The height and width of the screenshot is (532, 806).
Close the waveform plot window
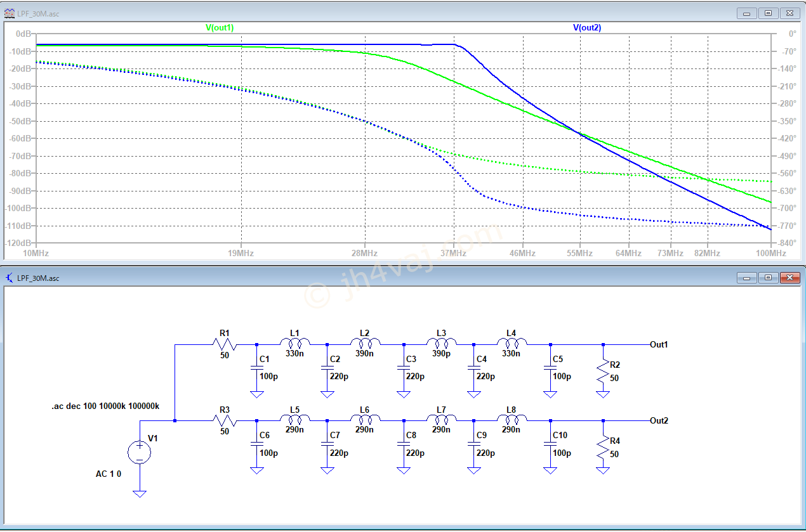[789, 13]
